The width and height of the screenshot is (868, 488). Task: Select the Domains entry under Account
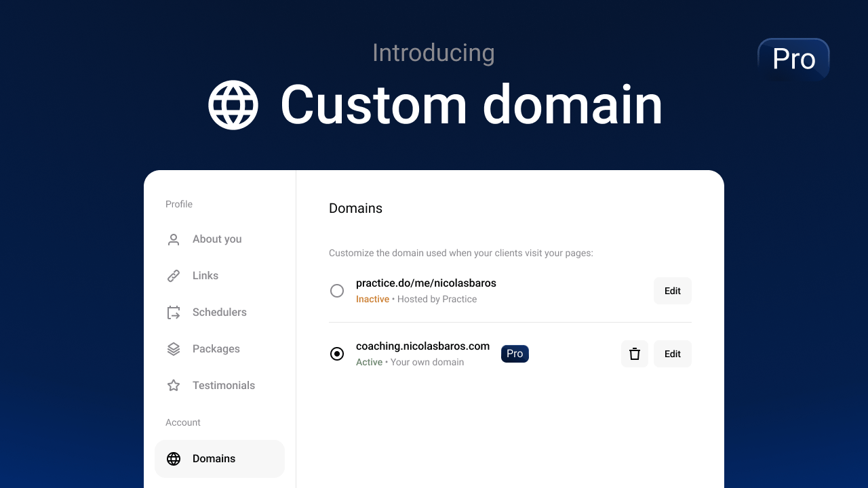[214, 459]
